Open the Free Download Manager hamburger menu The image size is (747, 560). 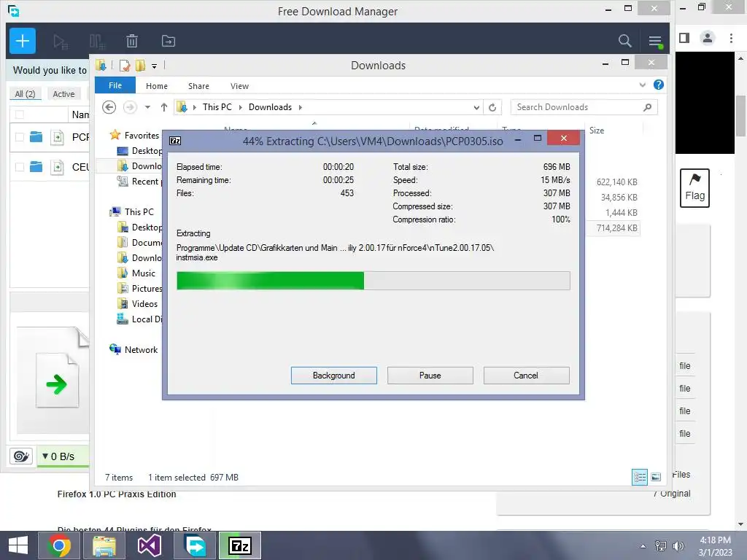(655, 41)
